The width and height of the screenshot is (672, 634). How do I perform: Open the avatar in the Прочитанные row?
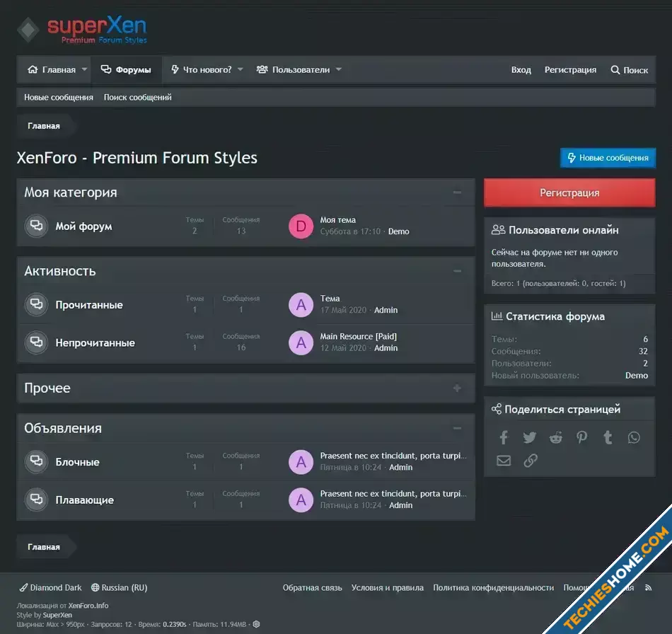click(x=301, y=305)
